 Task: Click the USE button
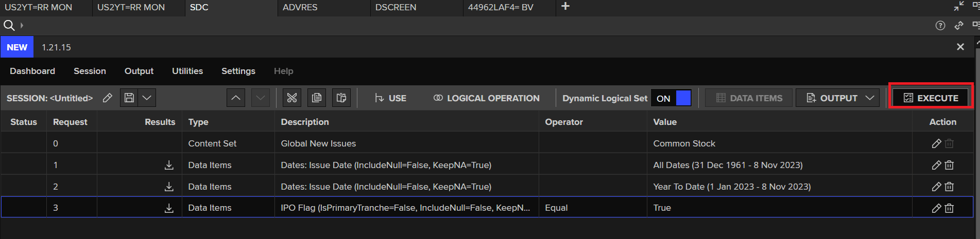point(391,98)
